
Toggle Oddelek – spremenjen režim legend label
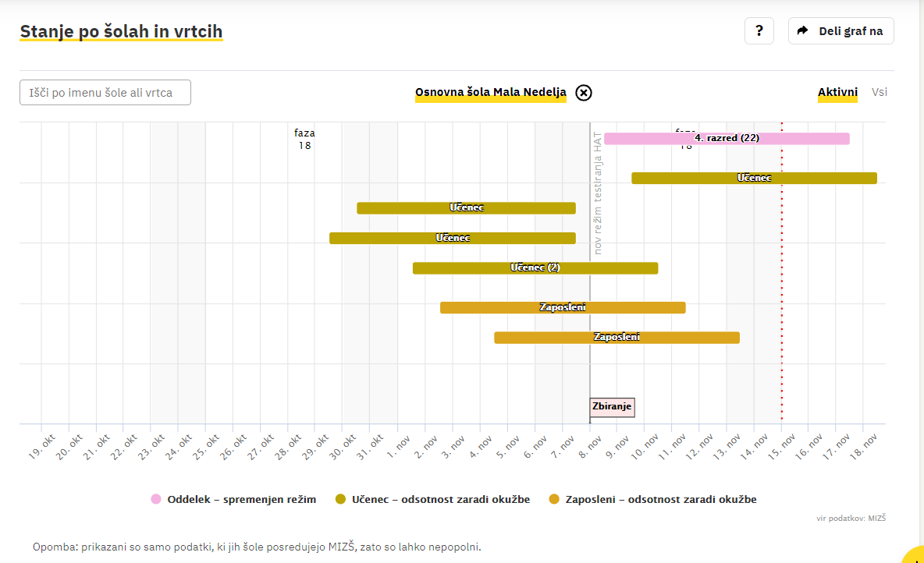coord(242,499)
